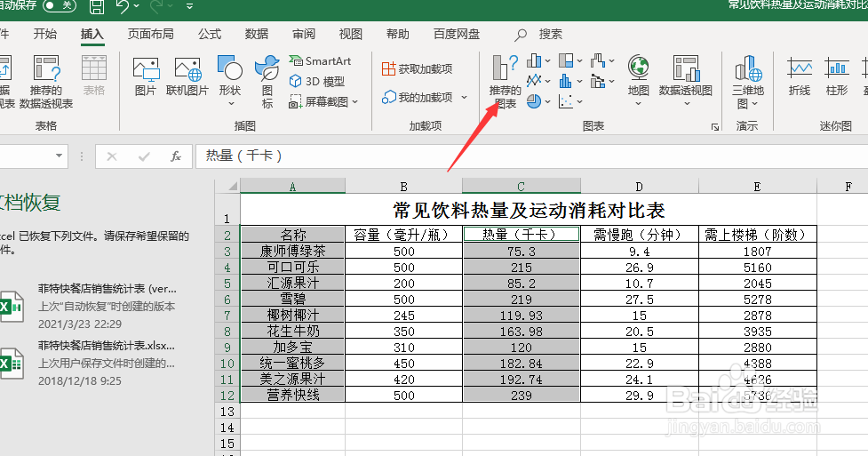
Task: Insert a picture with 图片 icon
Action: pyautogui.click(x=146, y=76)
